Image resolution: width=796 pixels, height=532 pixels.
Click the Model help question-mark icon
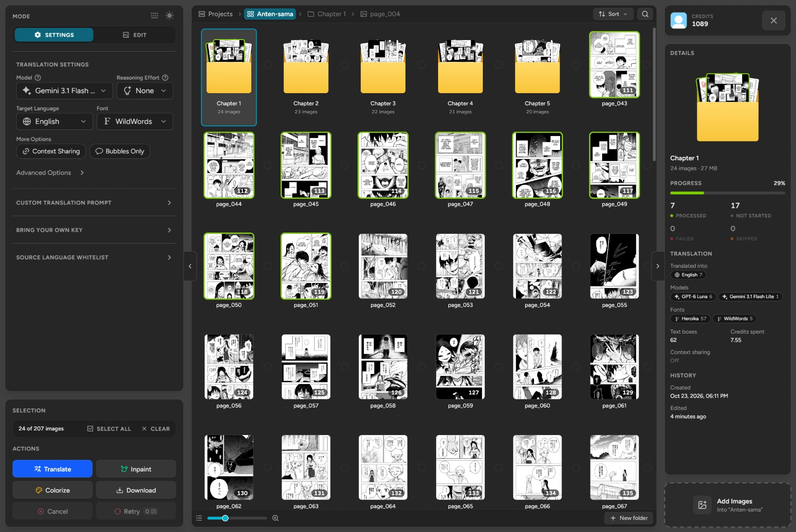tap(38, 78)
